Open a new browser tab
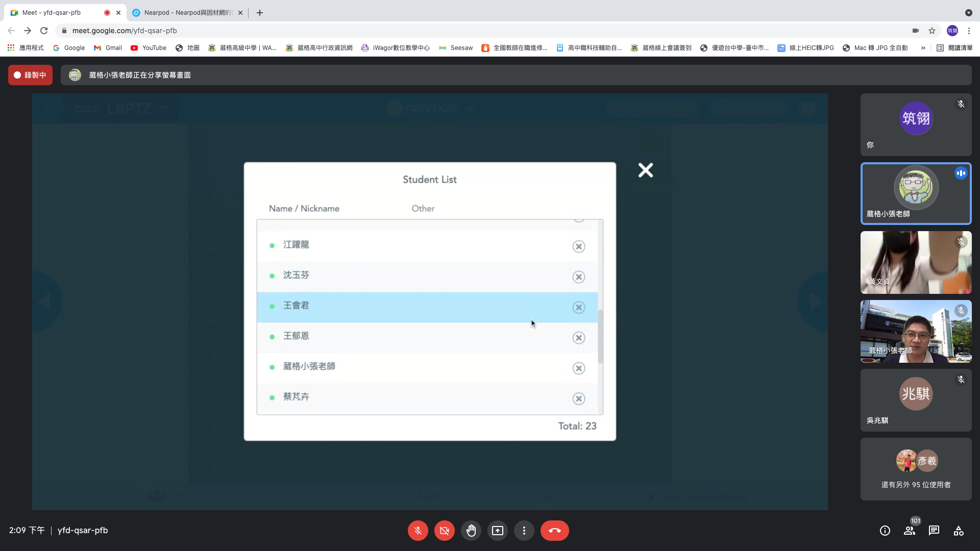Viewport: 980px width, 551px height. click(x=260, y=13)
